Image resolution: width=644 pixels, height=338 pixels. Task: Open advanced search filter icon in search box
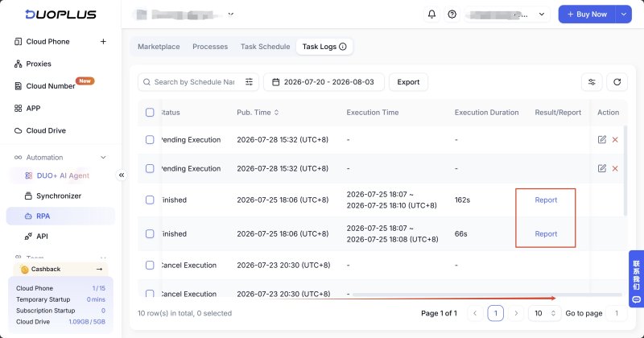[x=249, y=82]
